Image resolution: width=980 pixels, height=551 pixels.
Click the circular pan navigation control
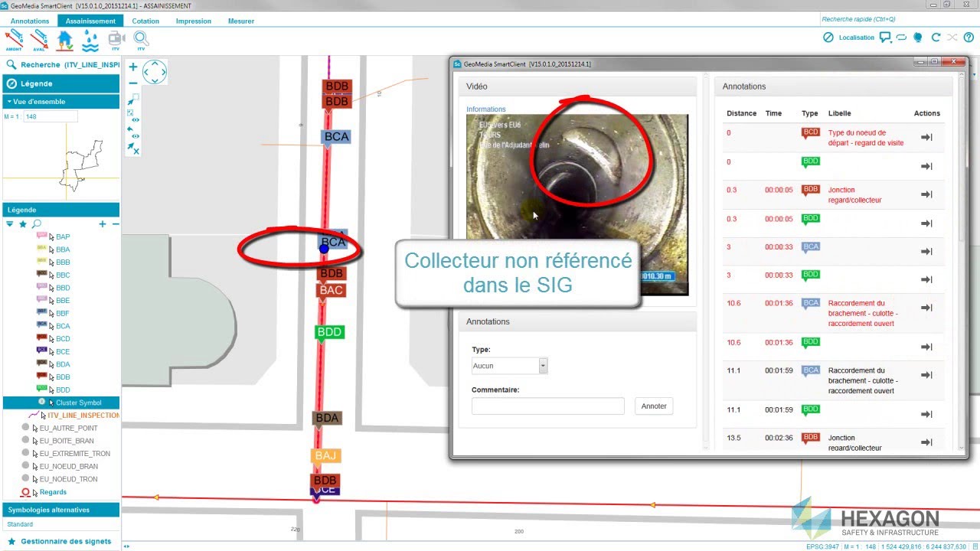(x=155, y=73)
